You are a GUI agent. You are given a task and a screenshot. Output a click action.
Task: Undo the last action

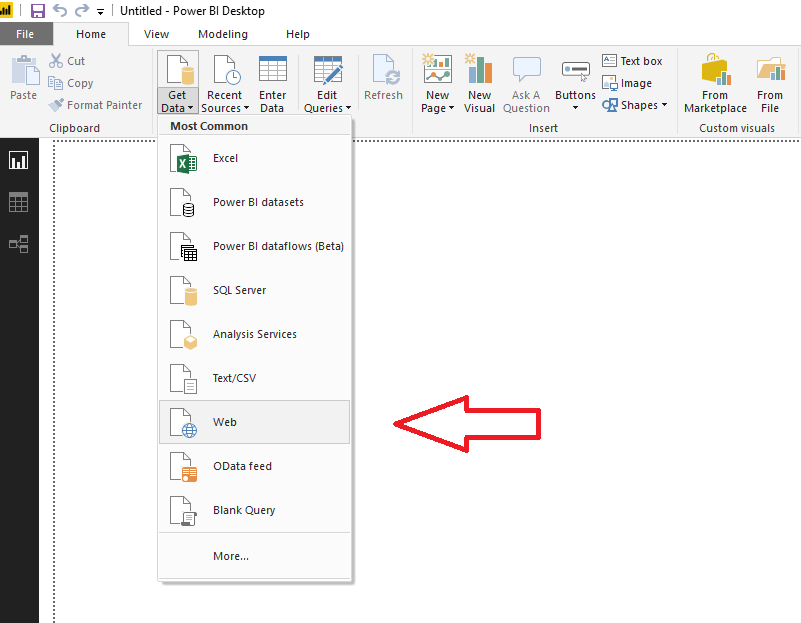60,10
